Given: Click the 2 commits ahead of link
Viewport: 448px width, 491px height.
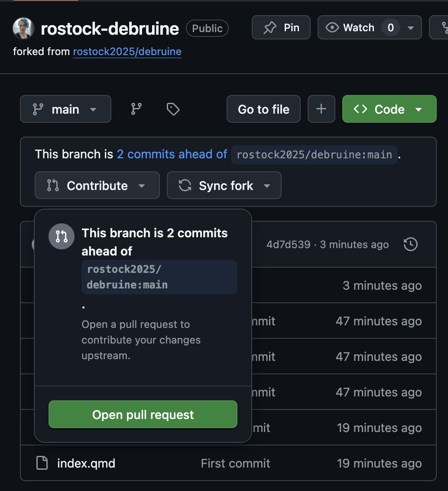Looking at the screenshot, I should pyautogui.click(x=172, y=154).
